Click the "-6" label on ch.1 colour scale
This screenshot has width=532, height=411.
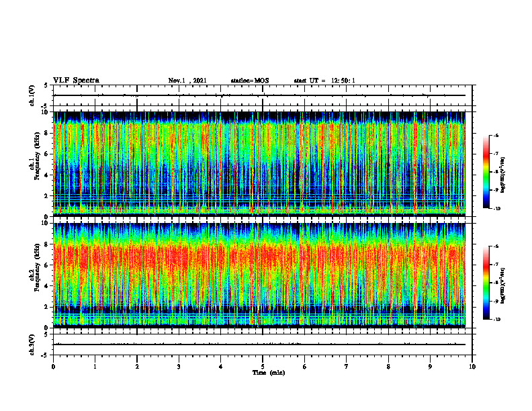(496, 136)
